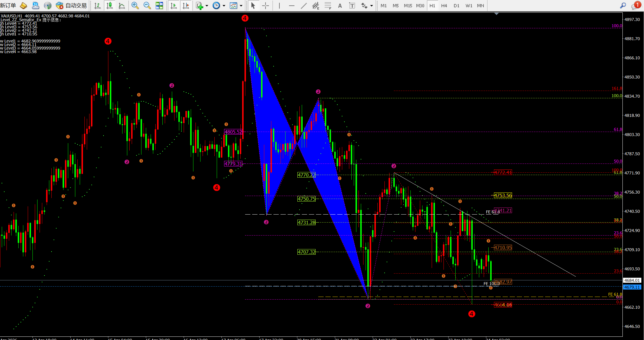Screen dimensions: 644x340
Task: Switch to the M15 timeframe
Action: 408,6
